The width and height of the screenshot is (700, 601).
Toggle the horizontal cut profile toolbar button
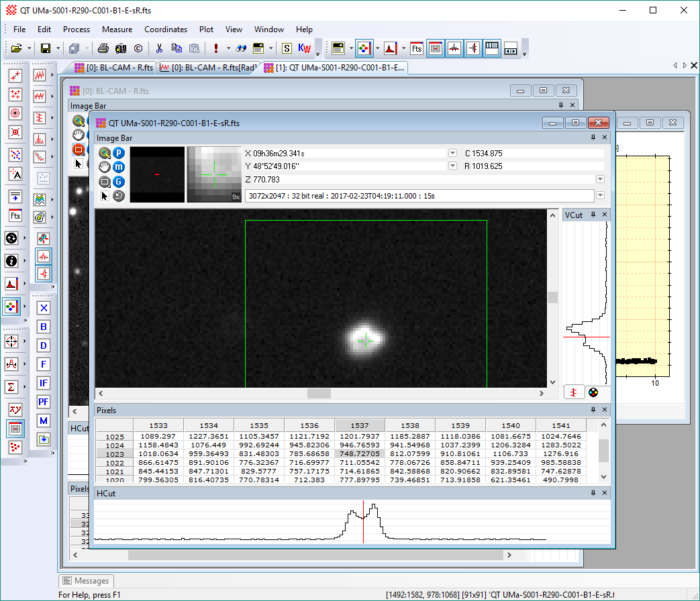pyautogui.click(x=454, y=48)
